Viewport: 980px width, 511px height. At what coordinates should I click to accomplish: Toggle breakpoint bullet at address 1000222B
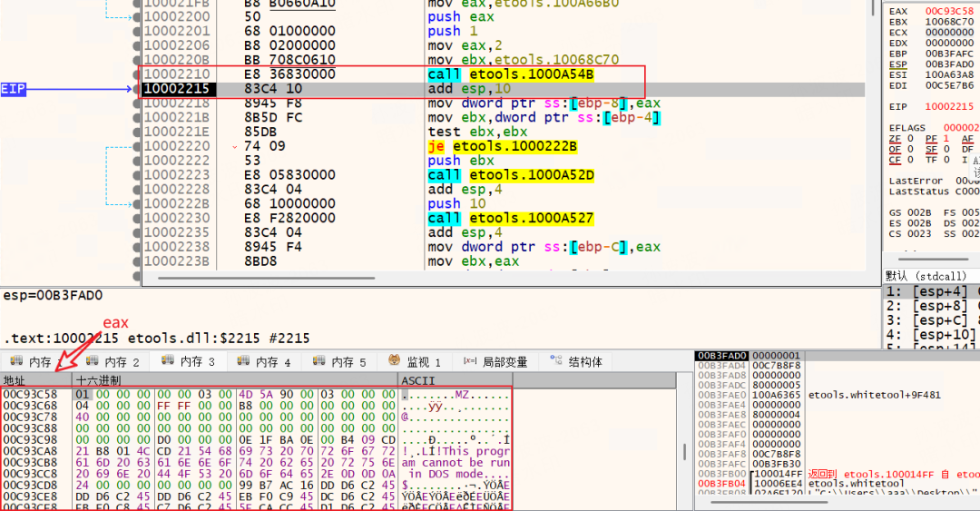click(137, 204)
